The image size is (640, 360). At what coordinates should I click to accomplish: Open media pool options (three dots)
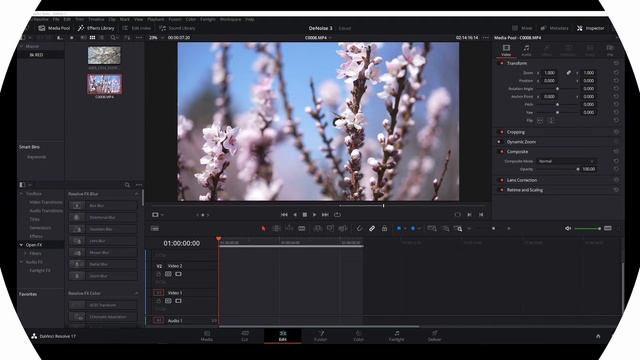pyautogui.click(x=139, y=38)
